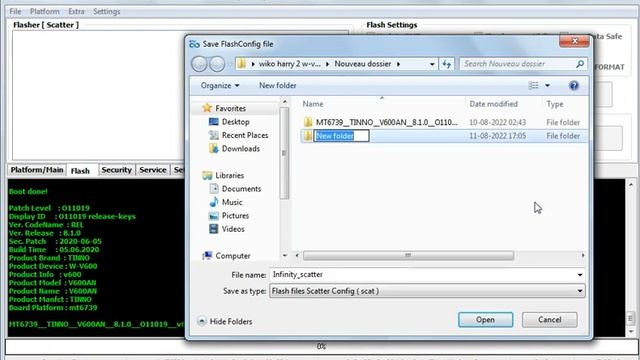This screenshot has height=360, width=640.
Task: Expand the view options dropdown arrow
Action: (547, 86)
